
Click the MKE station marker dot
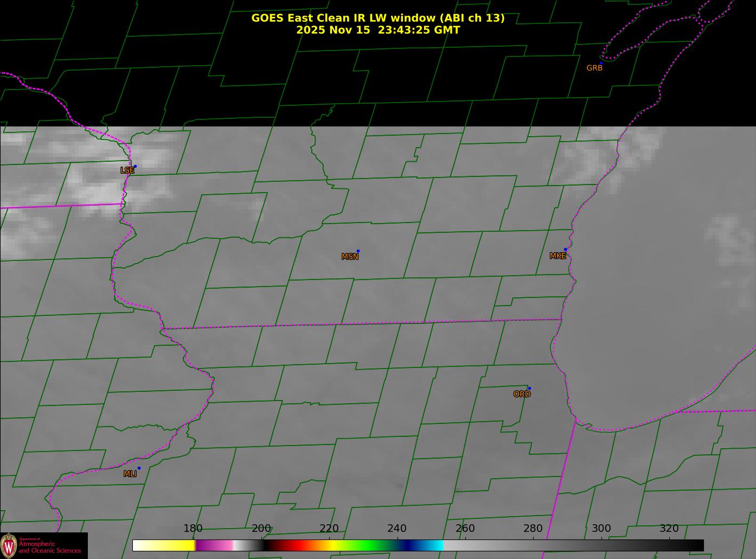(x=565, y=250)
